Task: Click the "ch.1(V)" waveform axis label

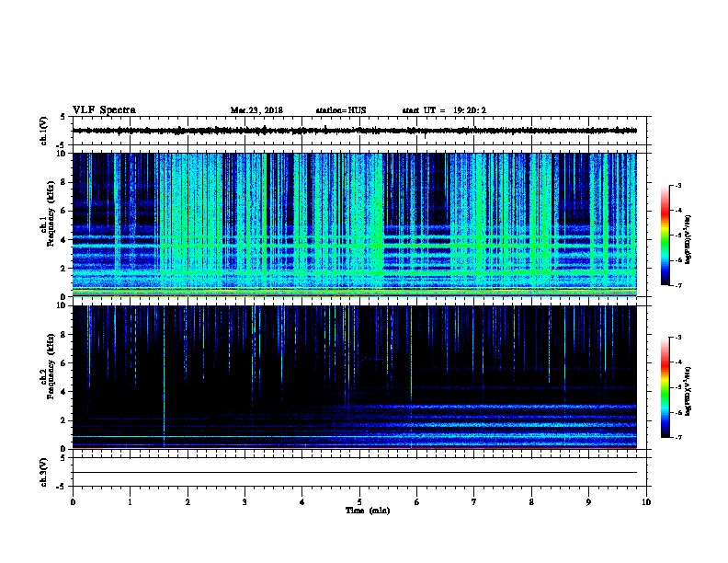Action: point(44,131)
